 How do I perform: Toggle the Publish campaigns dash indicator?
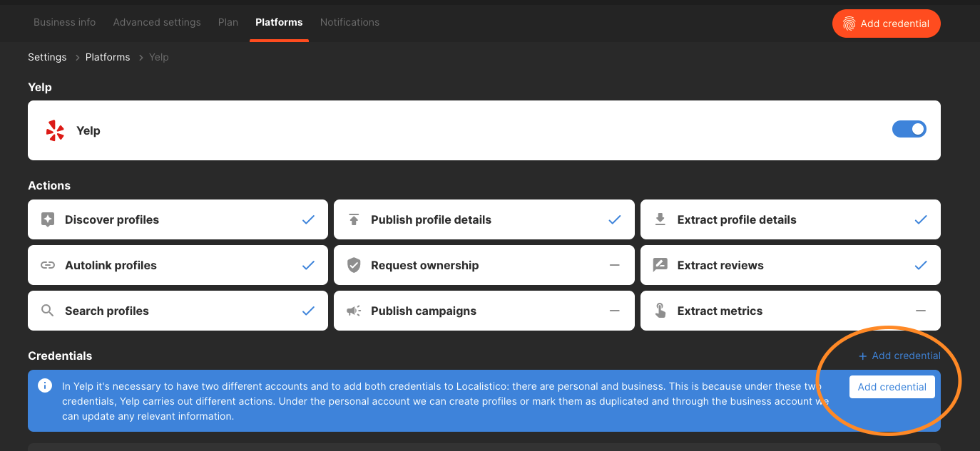(615, 311)
